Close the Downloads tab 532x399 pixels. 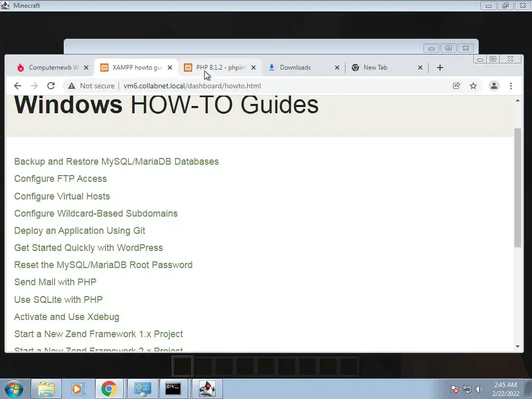tap(337, 68)
